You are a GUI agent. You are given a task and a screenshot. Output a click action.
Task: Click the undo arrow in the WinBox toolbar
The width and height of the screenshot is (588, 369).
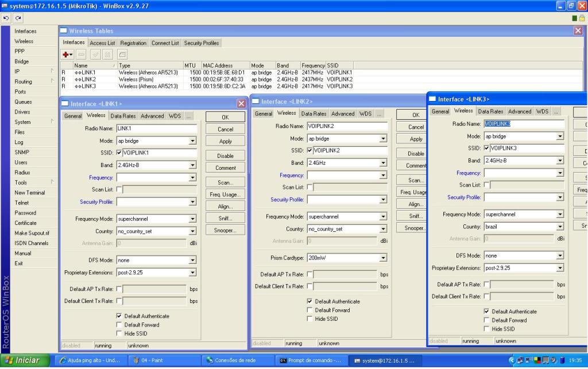click(x=6, y=18)
